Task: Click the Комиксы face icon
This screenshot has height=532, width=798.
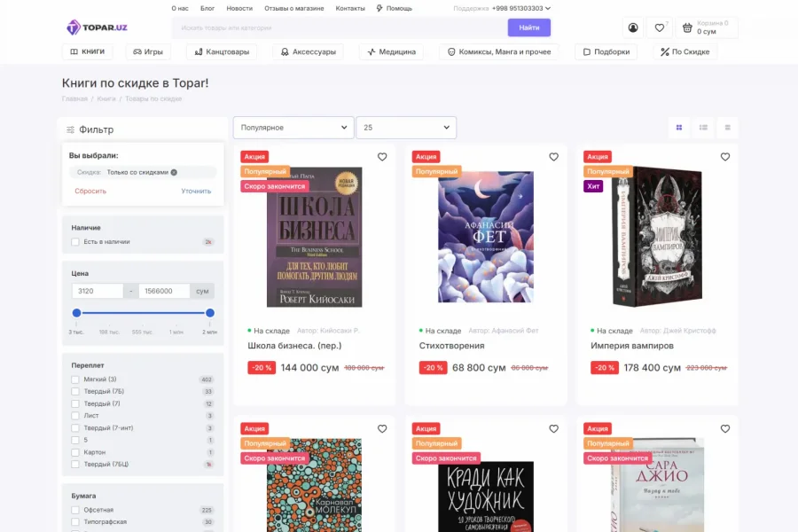Action: [x=451, y=51]
